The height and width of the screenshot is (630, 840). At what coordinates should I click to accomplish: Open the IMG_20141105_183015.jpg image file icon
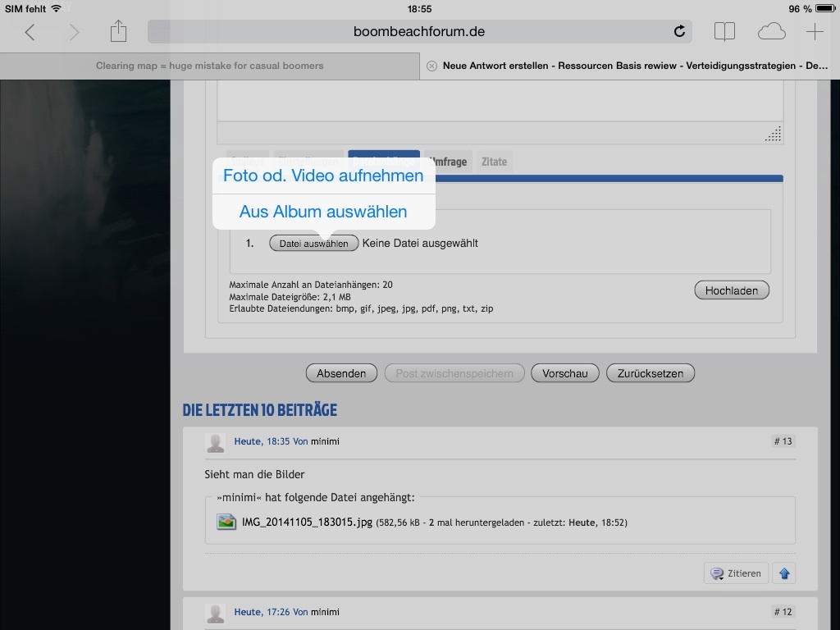point(226,522)
